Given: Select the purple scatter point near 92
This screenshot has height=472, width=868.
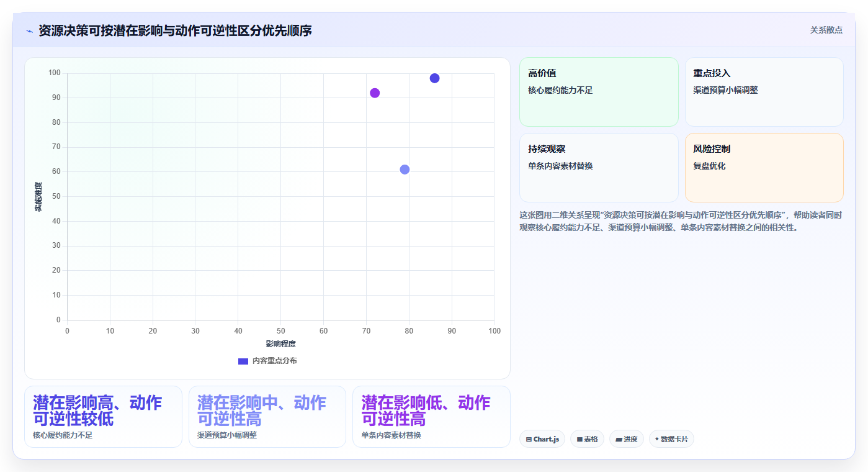Looking at the screenshot, I should click(375, 93).
